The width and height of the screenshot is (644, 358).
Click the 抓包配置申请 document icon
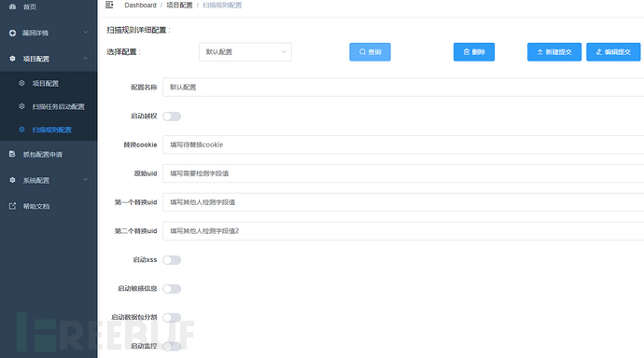click(x=12, y=154)
